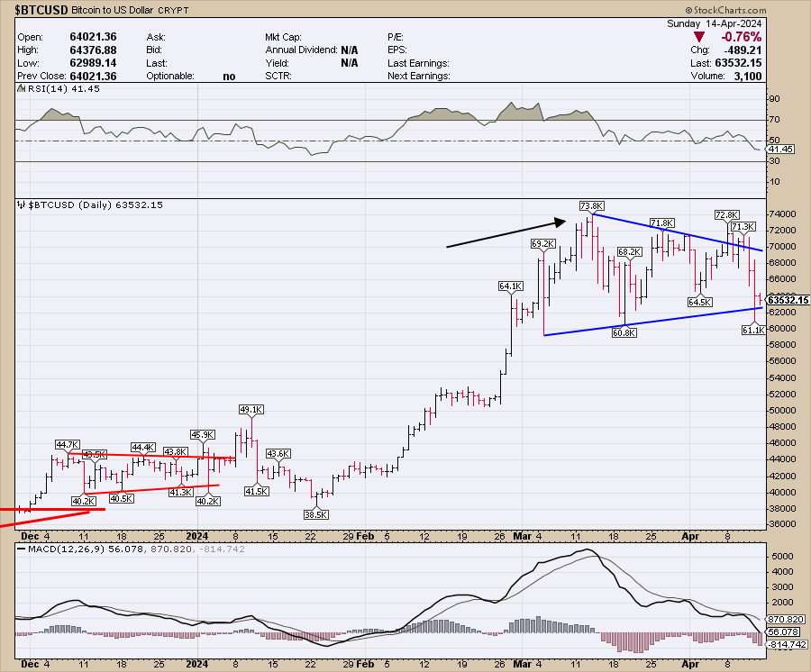Click the MACD value tag 870.820 on the right axis
Image resolution: width=811 pixels, height=672 pixels.
pyautogui.click(x=785, y=619)
